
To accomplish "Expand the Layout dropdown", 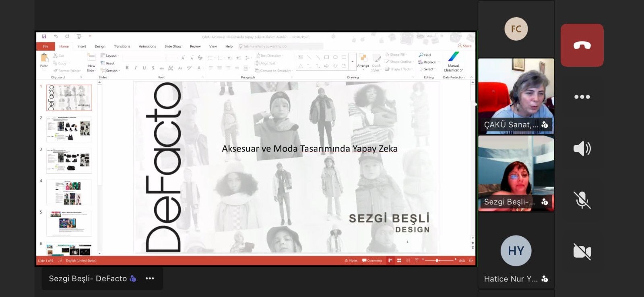I will (x=109, y=55).
